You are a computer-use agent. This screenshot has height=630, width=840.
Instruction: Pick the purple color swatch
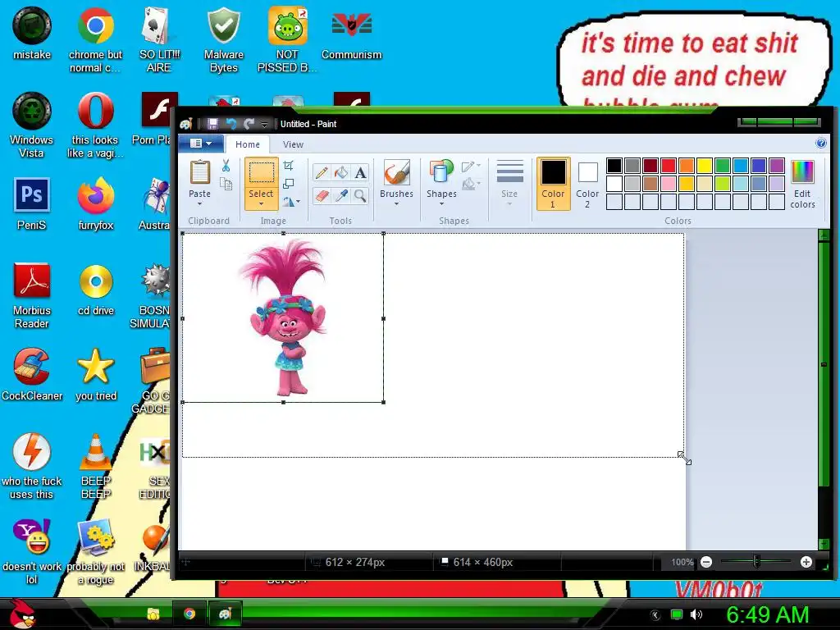pyautogui.click(x=777, y=166)
